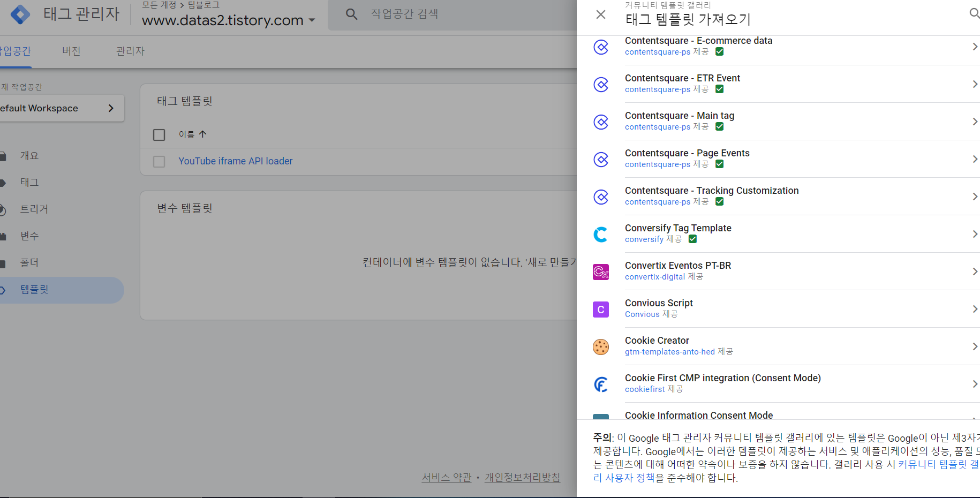This screenshot has height=498, width=980.
Task: Click the workspace search magnifier icon
Action: click(351, 14)
